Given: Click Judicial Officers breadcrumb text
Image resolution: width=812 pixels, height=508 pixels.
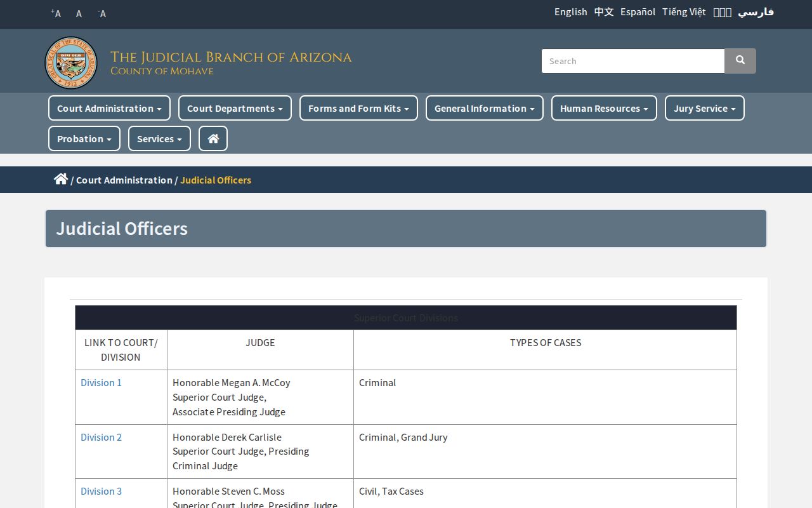Looking at the screenshot, I should pos(216,180).
